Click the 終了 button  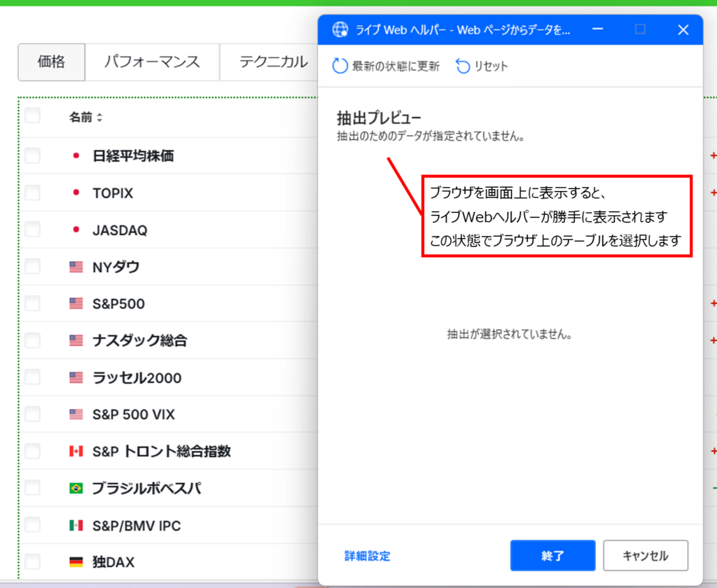click(553, 556)
